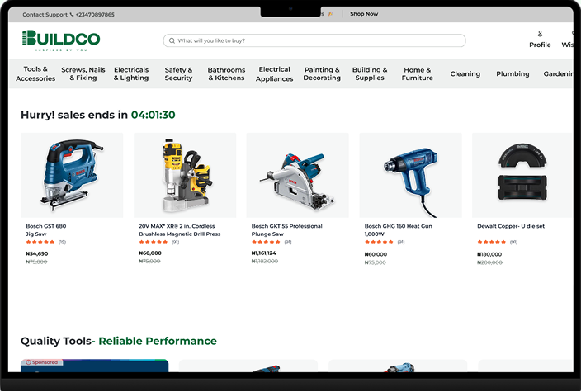581x392 pixels.
Task: Click the star rating under Bosch GST 680
Action: (x=40, y=243)
